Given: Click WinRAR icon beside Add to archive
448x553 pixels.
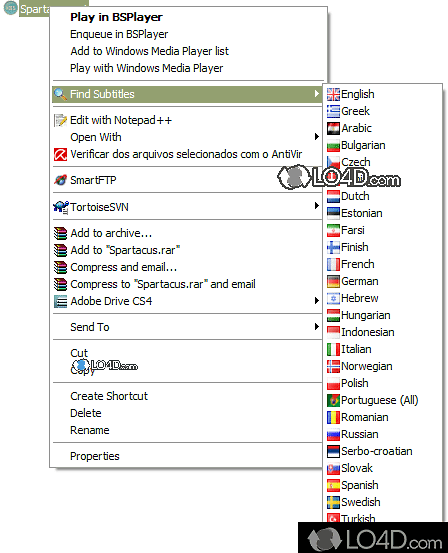Looking at the screenshot, I should pyautogui.click(x=60, y=233).
